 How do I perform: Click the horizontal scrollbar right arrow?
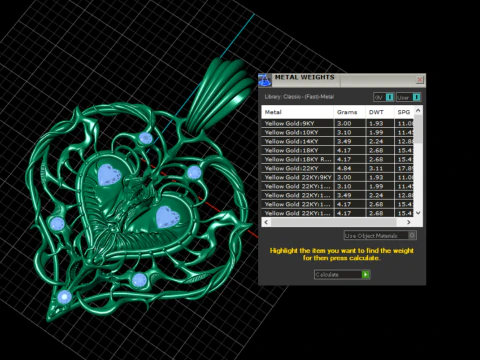[409, 222]
